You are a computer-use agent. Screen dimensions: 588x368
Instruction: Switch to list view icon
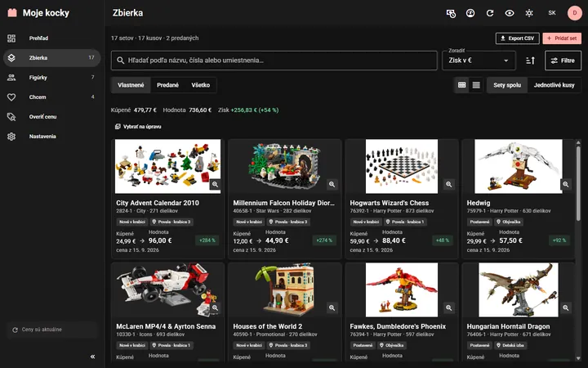click(476, 85)
